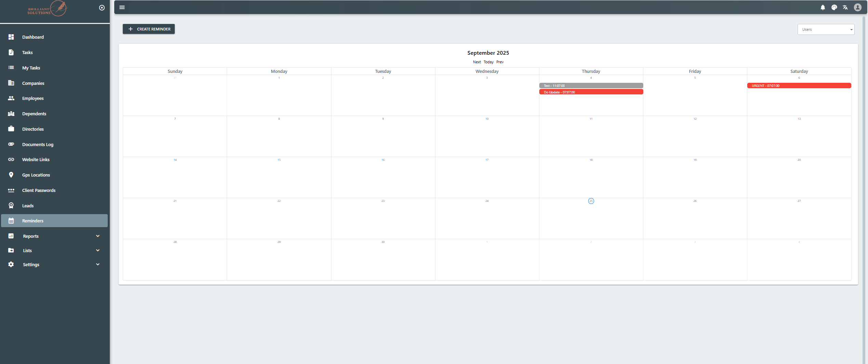Open the user account avatar icon
The image size is (868, 364).
(857, 8)
